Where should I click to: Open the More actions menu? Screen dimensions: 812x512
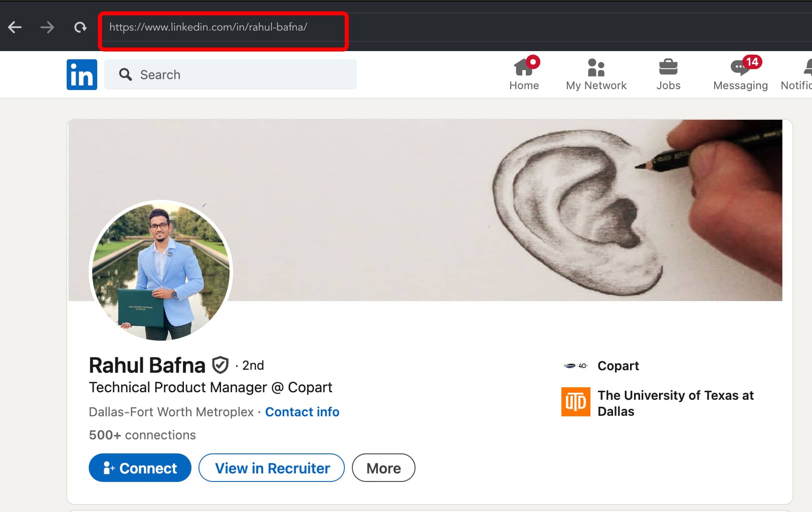point(383,467)
